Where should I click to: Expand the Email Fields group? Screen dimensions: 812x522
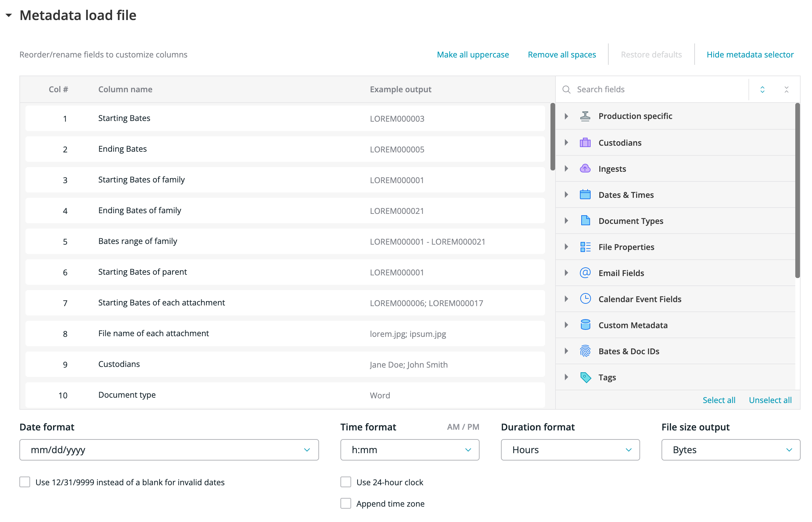pyautogui.click(x=566, y=273)
